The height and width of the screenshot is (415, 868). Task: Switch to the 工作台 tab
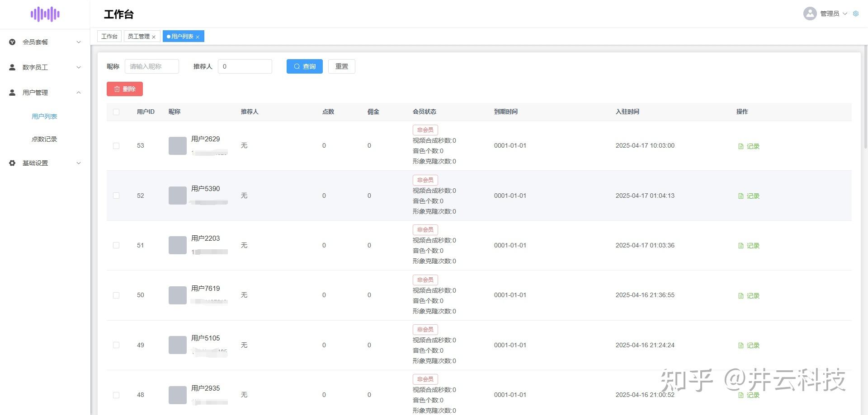pyautogui.click(x=109, y=36)
